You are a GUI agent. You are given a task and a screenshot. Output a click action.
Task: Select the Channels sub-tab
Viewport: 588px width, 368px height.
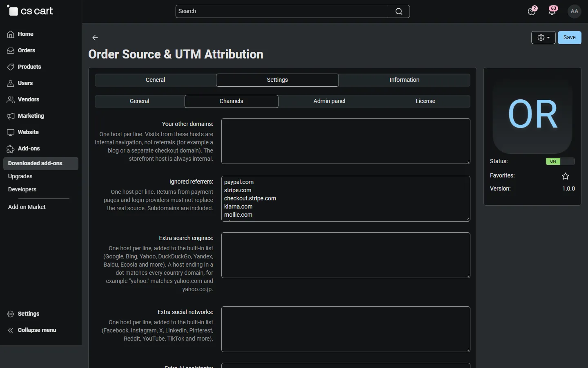point(232,101)
